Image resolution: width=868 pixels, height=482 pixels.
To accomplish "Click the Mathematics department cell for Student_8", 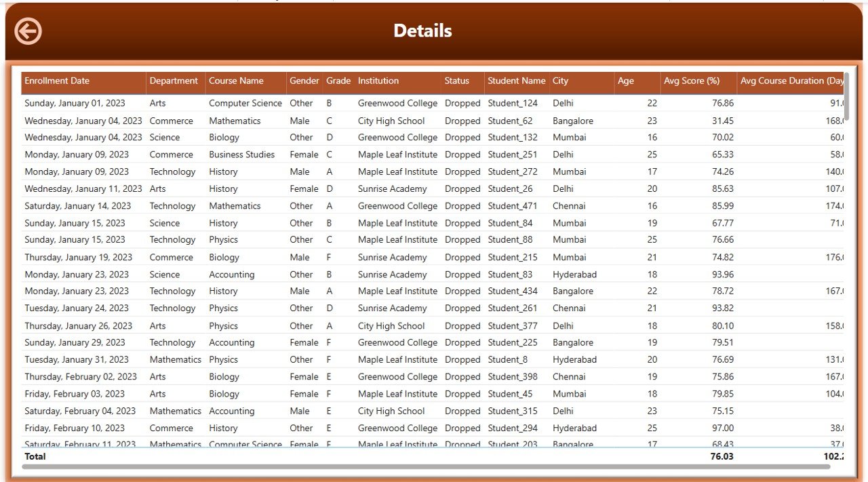I will point(176,359).
